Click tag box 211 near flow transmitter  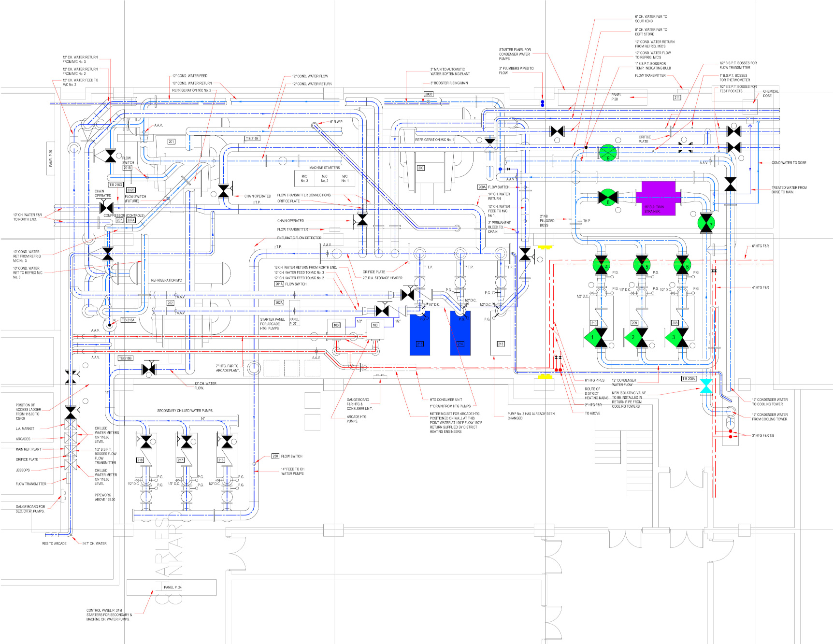[x=677, y=98]
